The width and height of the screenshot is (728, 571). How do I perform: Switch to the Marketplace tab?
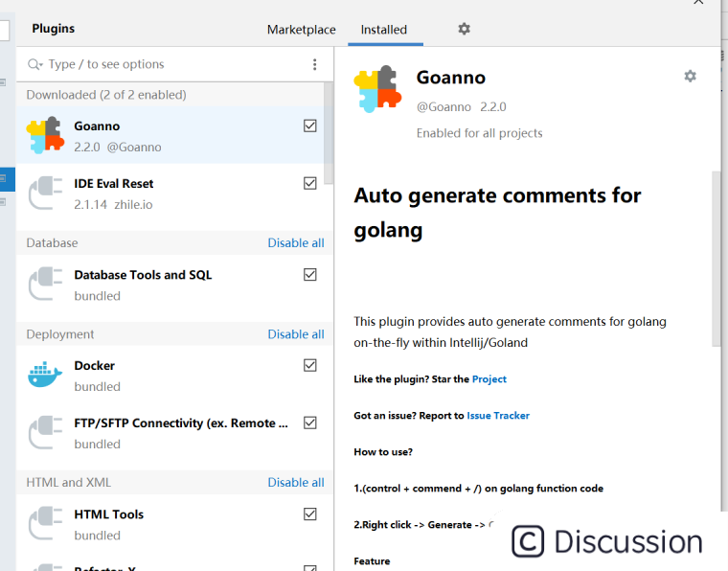pyautogui.click(x=301, y=30)
